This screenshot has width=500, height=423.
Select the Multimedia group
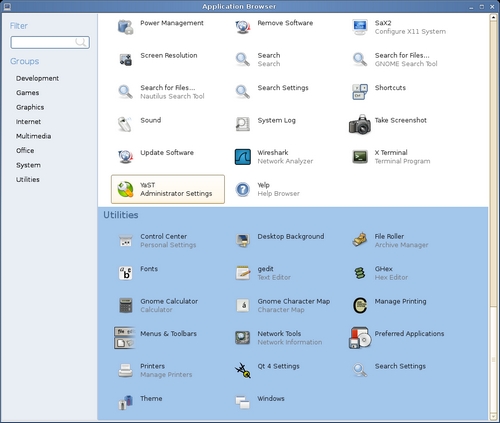33,136
